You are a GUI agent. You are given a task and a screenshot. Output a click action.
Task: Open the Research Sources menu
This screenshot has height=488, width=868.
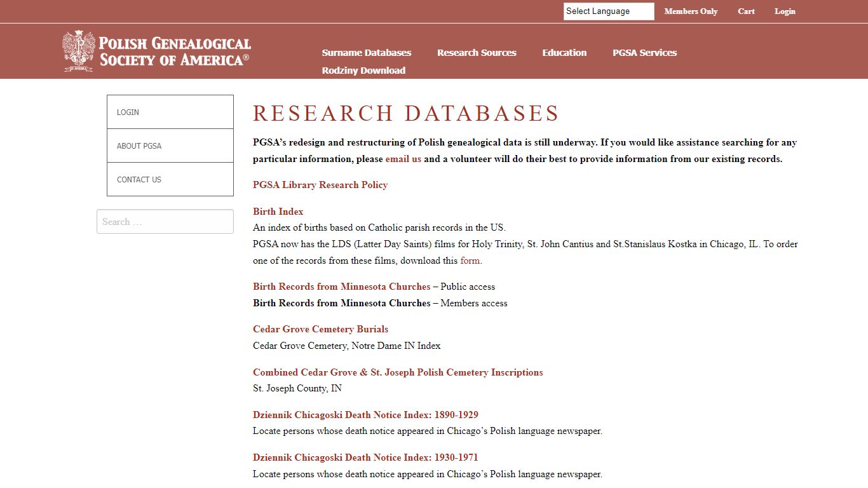pos(477,53)
